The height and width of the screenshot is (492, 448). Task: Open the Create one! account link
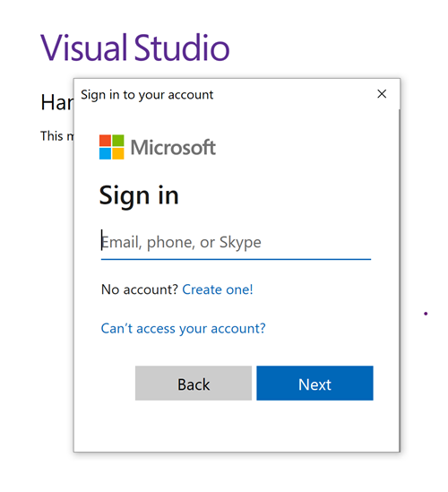218,289
